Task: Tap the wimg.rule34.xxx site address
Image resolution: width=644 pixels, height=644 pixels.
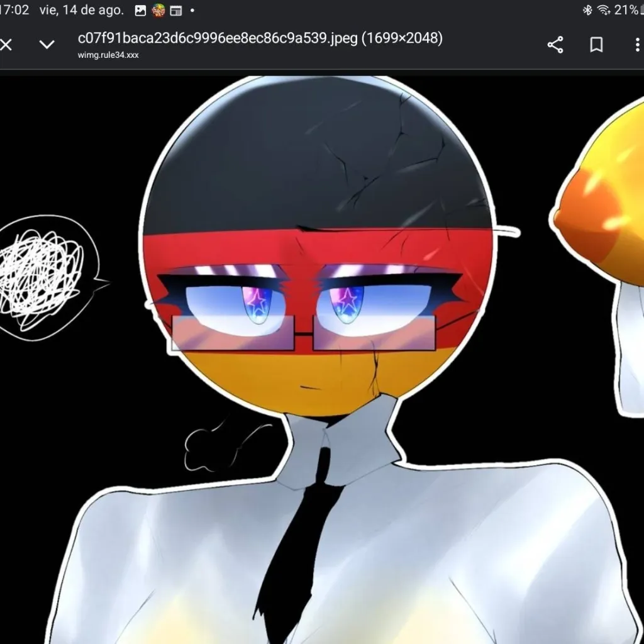Action: click(108, 55)
